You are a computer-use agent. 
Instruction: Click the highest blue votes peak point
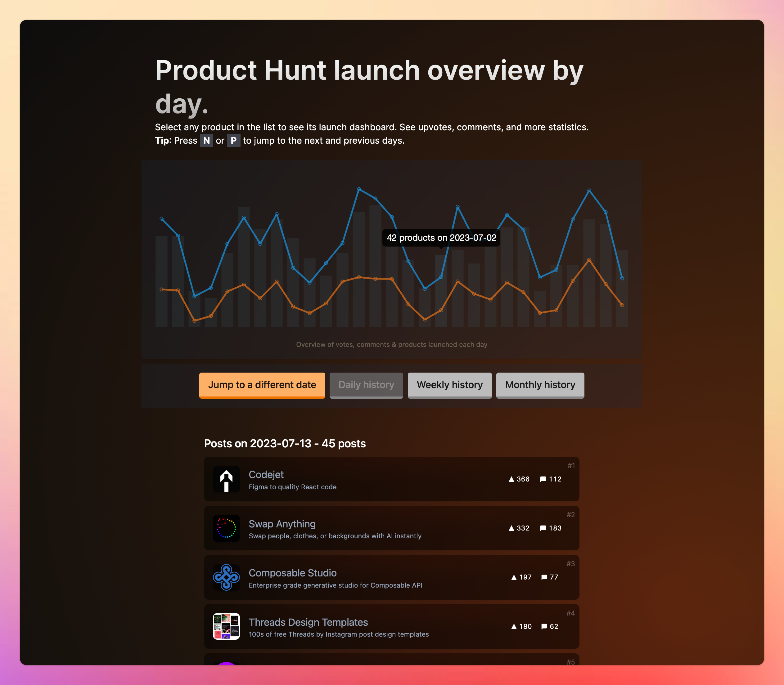(359, 189)
